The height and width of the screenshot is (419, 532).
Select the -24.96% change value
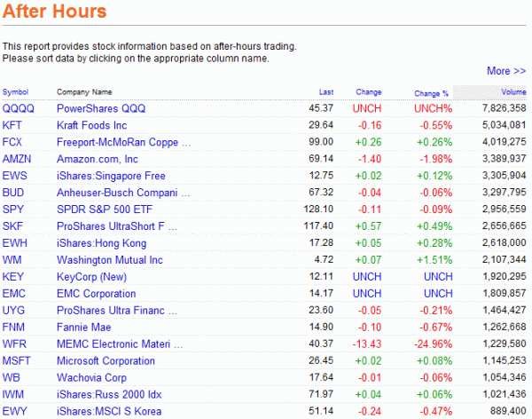(x=433, y=344)
